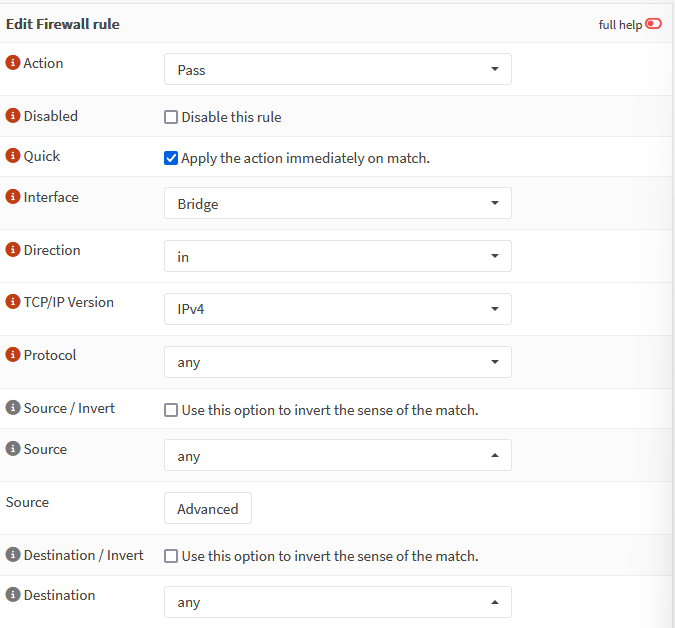The width and height of the screenshot is (675, 628).
Task: Change the TCP/IP Version dropdown from IPv4
Action: (x=337, y=309)
